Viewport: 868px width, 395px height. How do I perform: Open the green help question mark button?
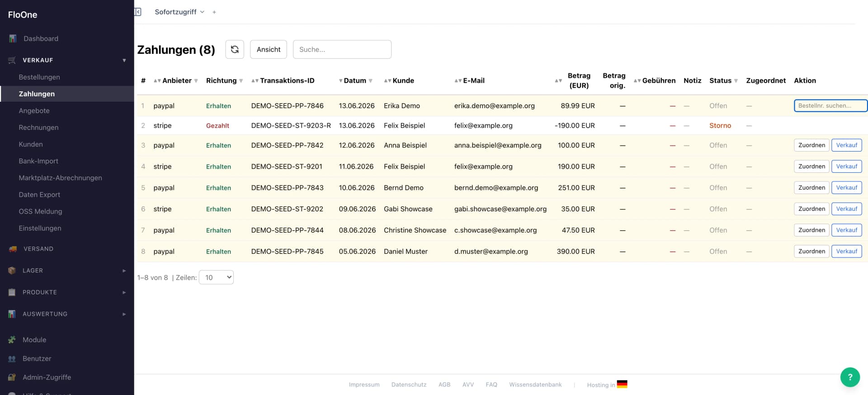850,377
